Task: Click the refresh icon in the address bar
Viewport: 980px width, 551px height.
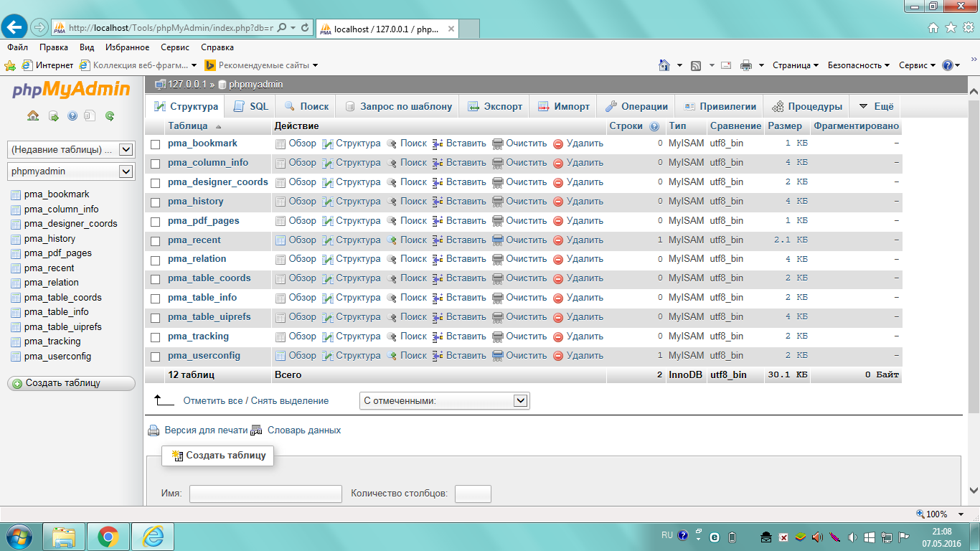Action: click(x=306, y=28)
